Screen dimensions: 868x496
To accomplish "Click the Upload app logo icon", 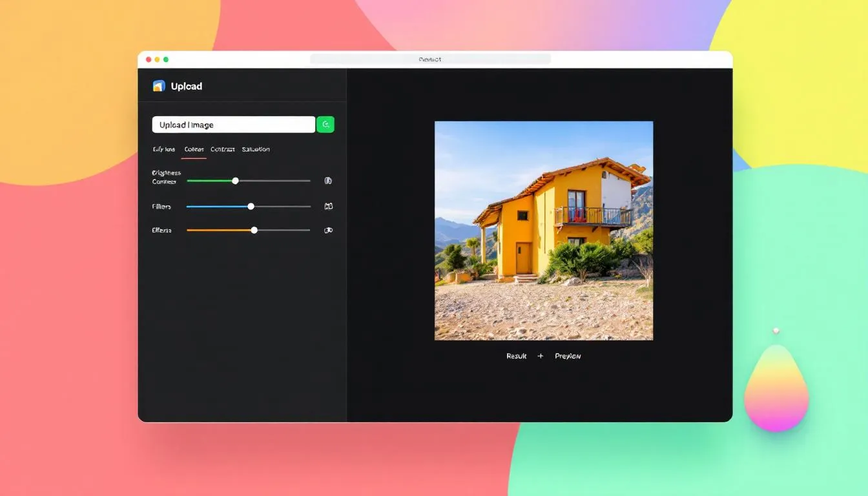I will [160, 85].
